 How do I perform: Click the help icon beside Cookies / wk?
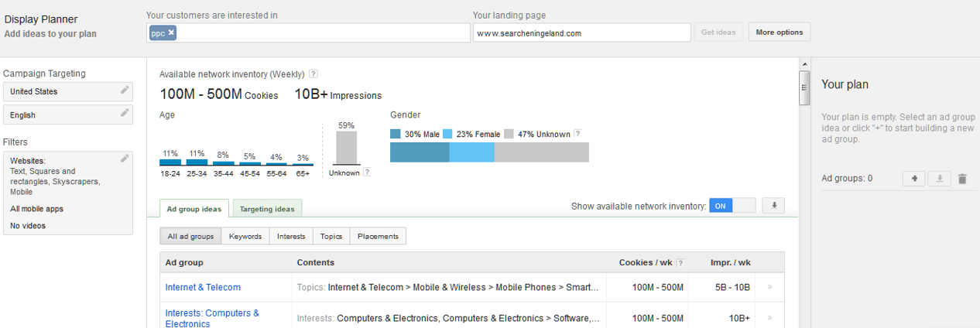(680, 263)
